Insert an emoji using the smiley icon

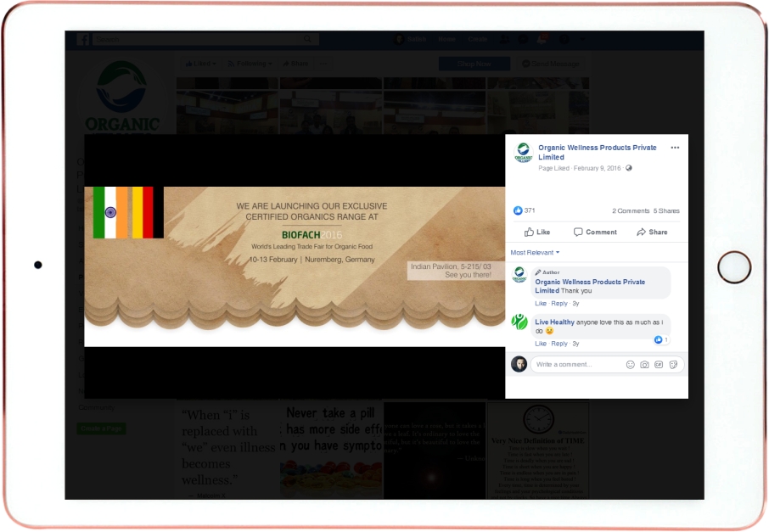pos(630,365)
